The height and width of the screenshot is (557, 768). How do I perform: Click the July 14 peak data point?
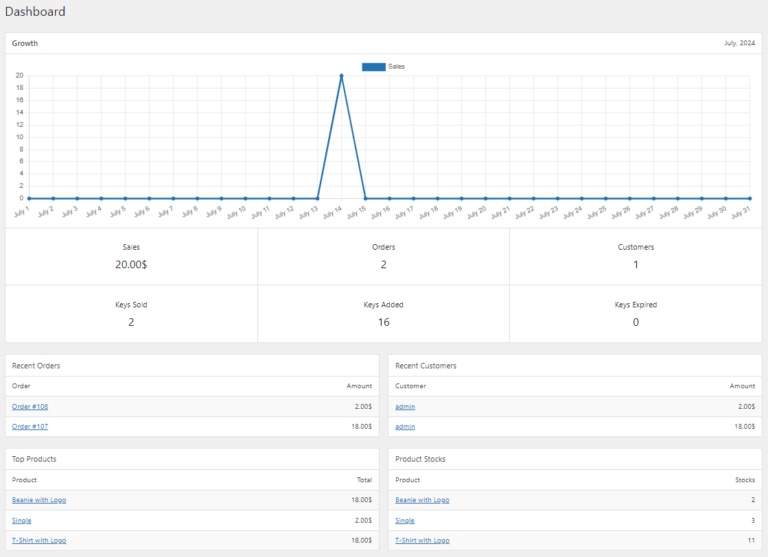341,76
